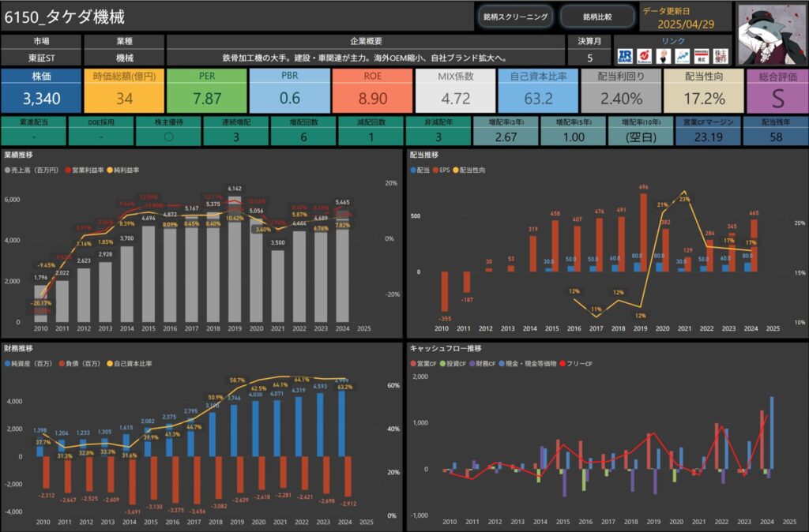809x532 pixels.
Task: Open the blue rising-arrow chart link icon
Action: (683, 56)
